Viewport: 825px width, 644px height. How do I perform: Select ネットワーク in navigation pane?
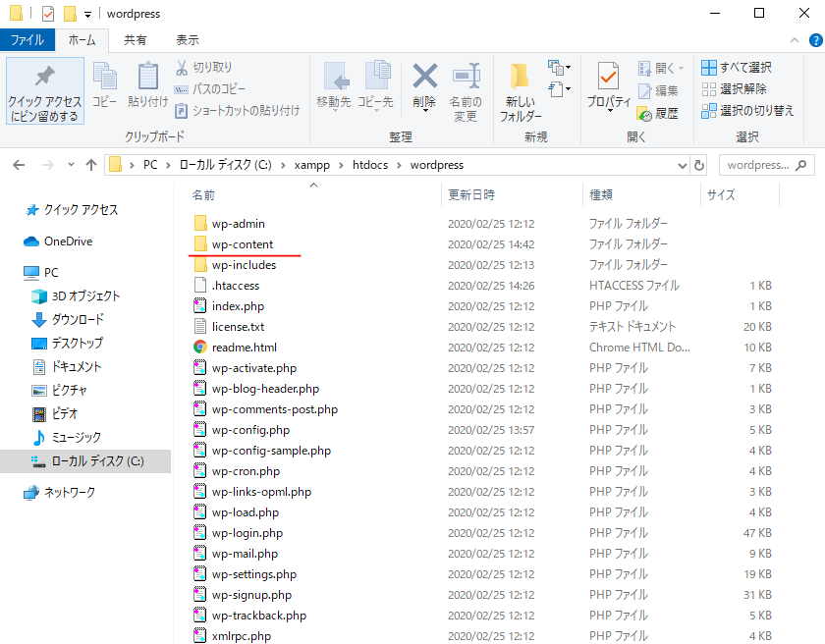pos(60,492)
